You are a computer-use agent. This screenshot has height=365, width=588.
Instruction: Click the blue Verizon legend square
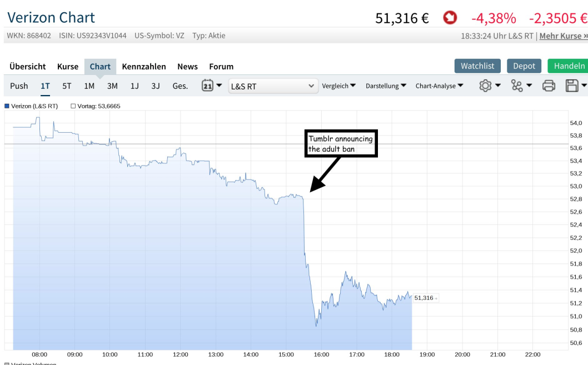click(7, 106)
